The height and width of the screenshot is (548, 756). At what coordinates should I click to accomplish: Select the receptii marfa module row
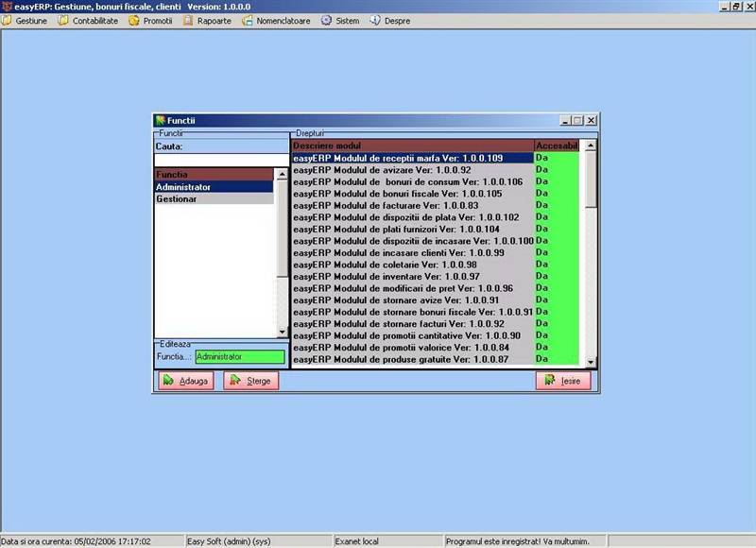click(413, 158)
